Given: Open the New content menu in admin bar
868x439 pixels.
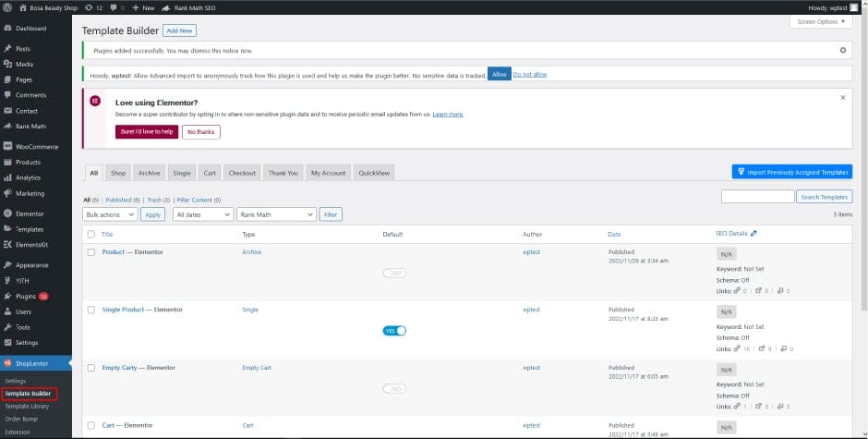Looking at the screenshot, I should tap(143, 7).
